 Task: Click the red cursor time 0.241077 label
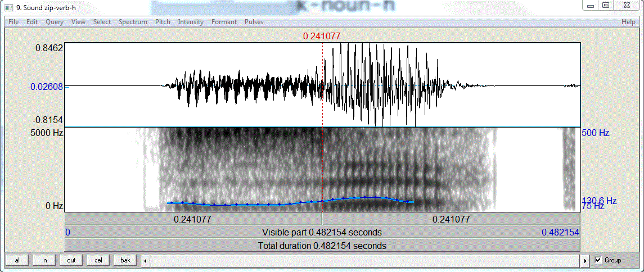tap(322, 36)
